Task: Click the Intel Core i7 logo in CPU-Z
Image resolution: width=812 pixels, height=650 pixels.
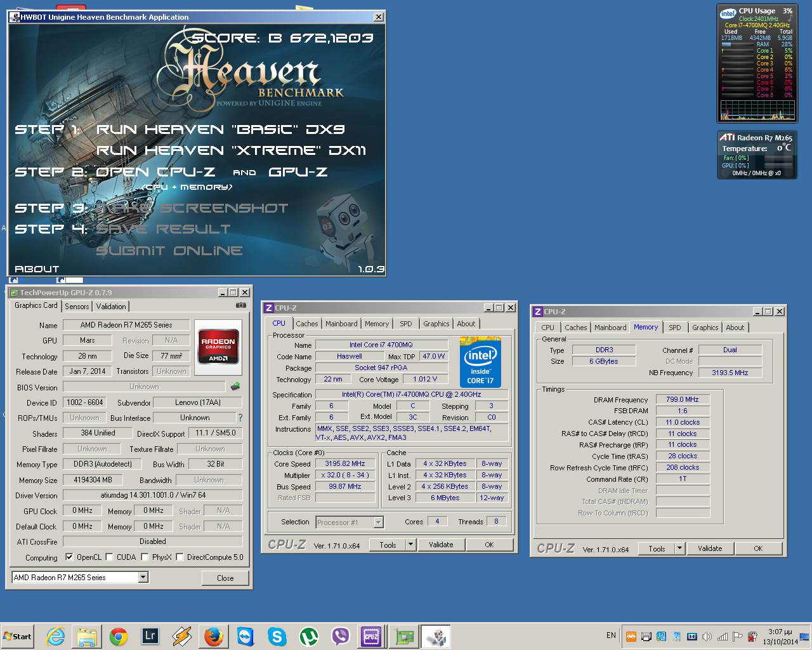Action: 480,362
